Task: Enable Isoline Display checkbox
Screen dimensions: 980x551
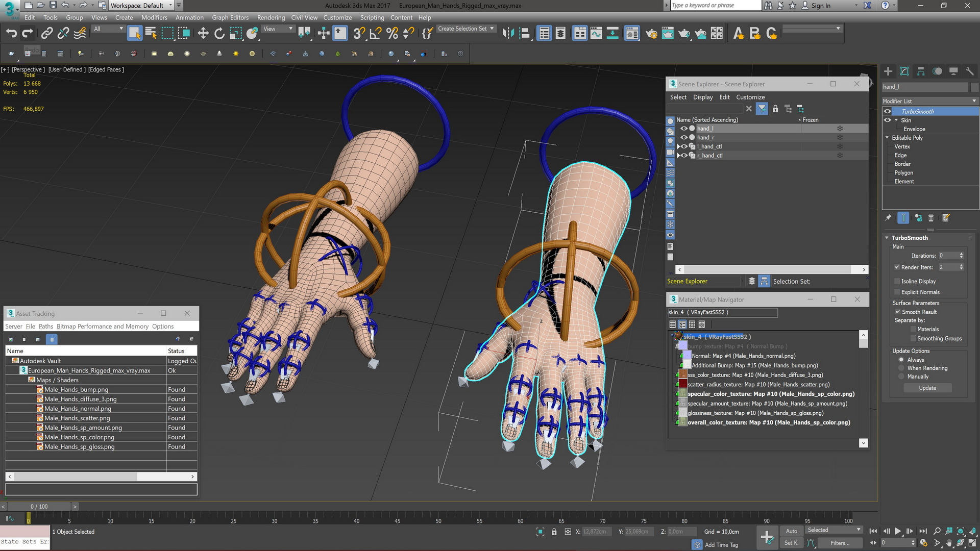Action: click(897, 281)
